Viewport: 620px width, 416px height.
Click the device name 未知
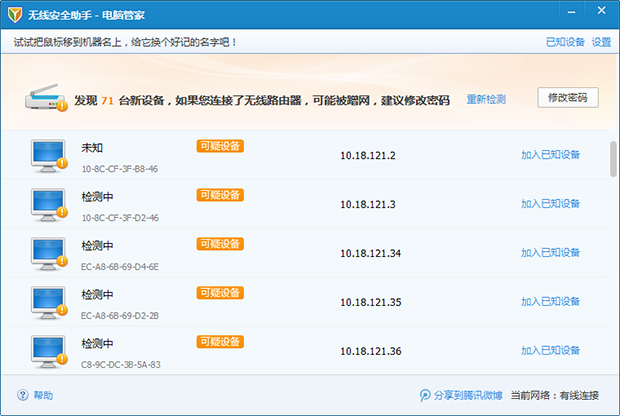tap(92, 147)
